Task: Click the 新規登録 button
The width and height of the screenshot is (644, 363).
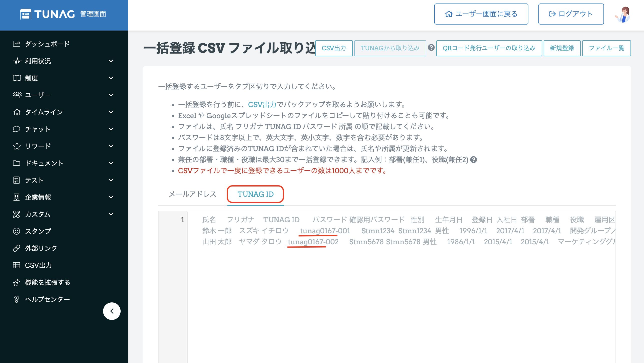Action: (562, 48)
